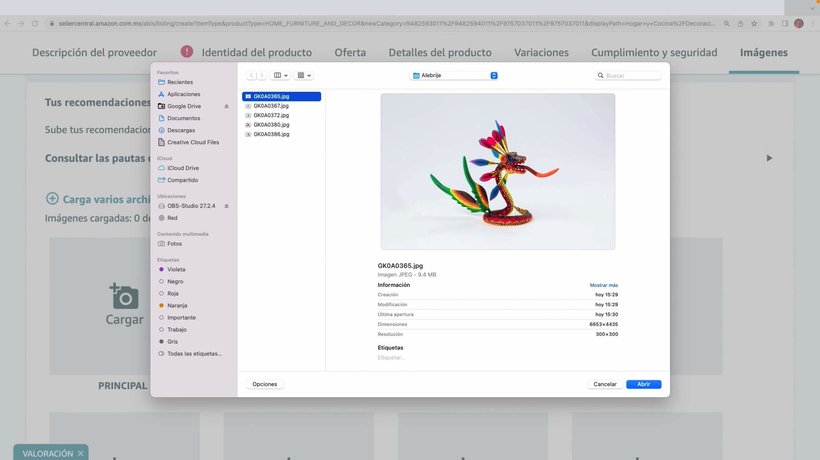Open the Alebrije folder path dropdown

(x=455, y=75)
